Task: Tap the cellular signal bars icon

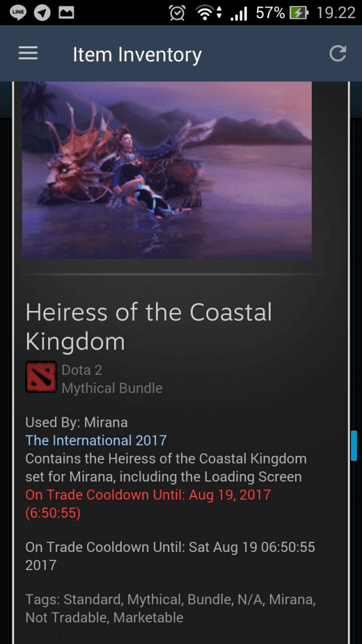Action: coord(238,14)
